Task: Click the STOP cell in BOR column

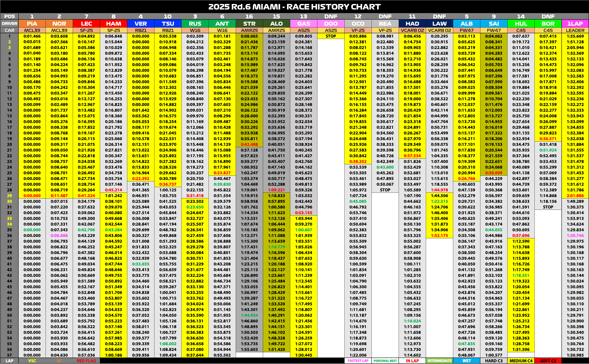Action: (x=548, y=207)
